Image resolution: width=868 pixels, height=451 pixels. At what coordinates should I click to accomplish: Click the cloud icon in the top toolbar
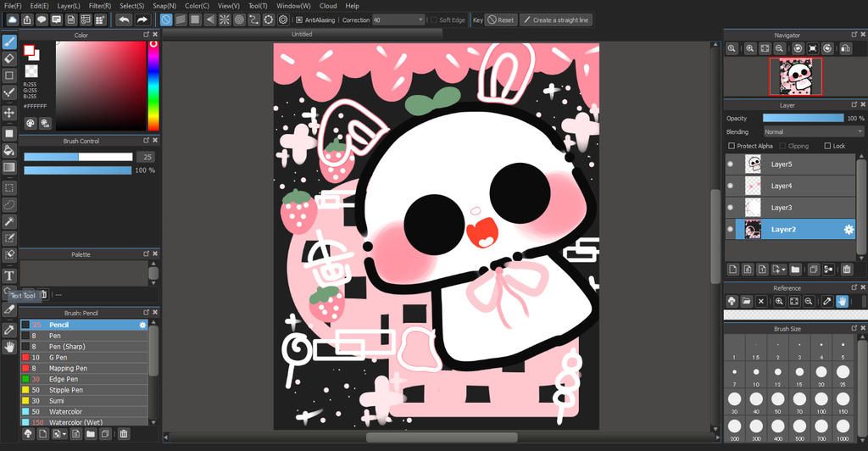coord(12,19)
